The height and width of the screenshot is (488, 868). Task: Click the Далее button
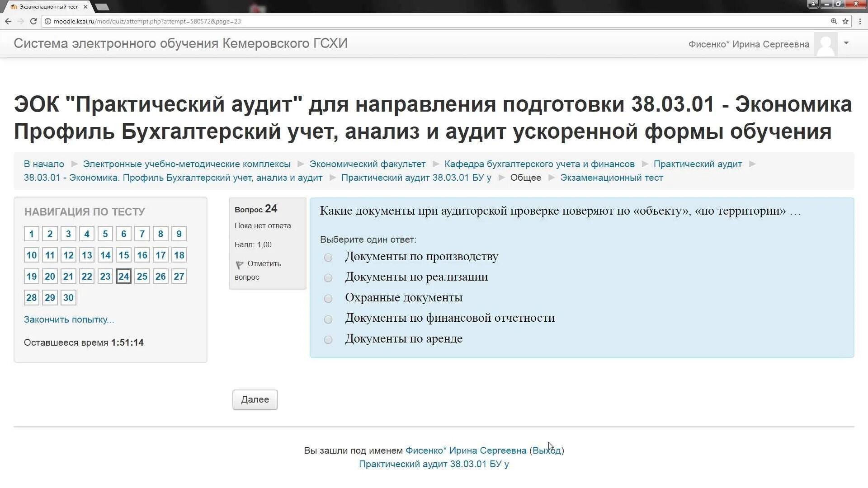(x=255, y=399)
